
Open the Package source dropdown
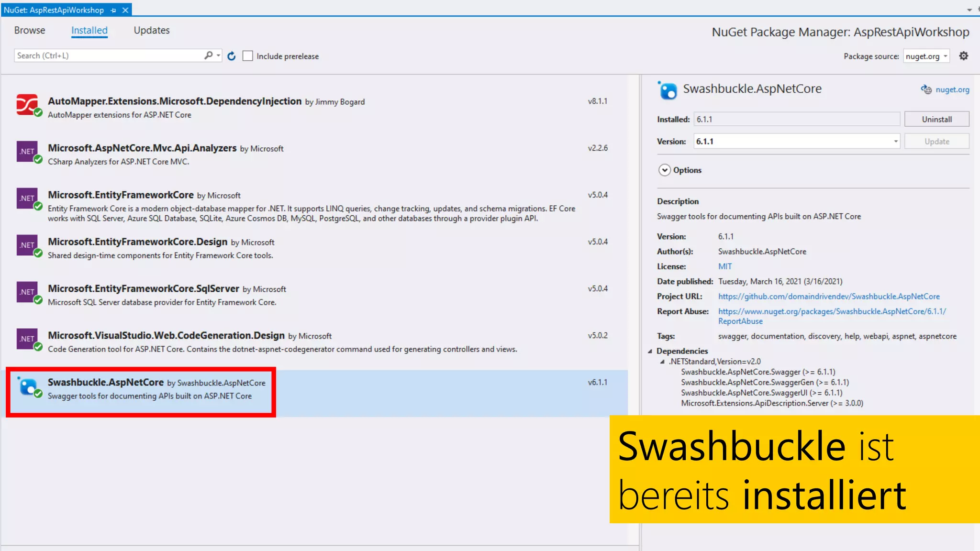point(926,56)
